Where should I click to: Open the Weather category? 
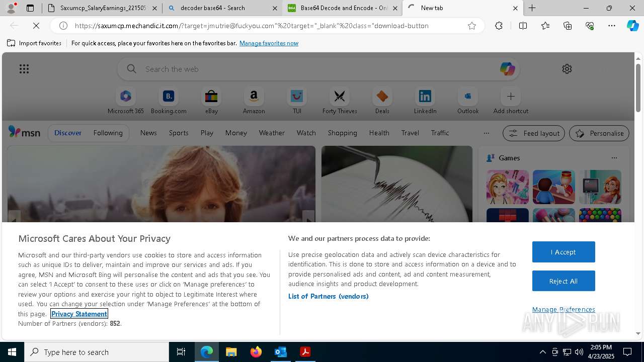[272, 133]
